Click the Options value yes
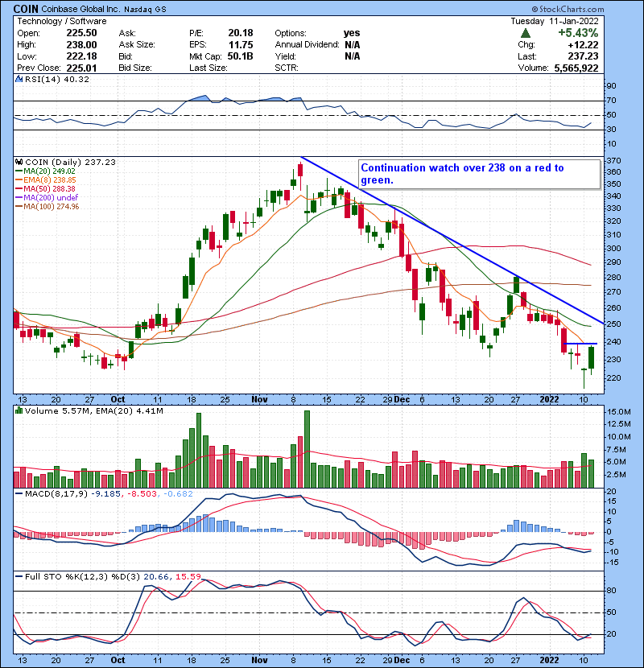The image size is (644, 668). pos(352,33)
